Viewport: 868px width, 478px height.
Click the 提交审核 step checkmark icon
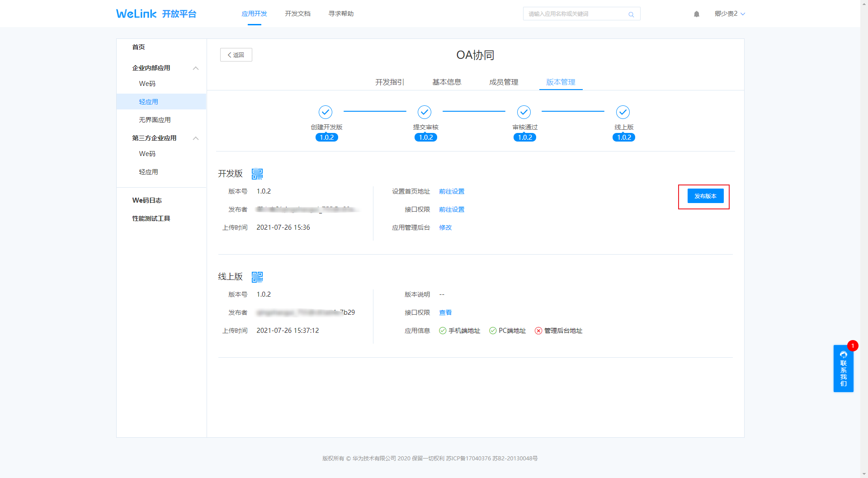click(425, 112)
